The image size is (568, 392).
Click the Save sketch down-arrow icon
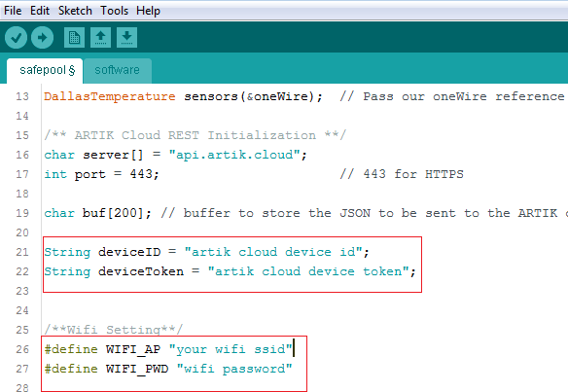click(126, 37)
